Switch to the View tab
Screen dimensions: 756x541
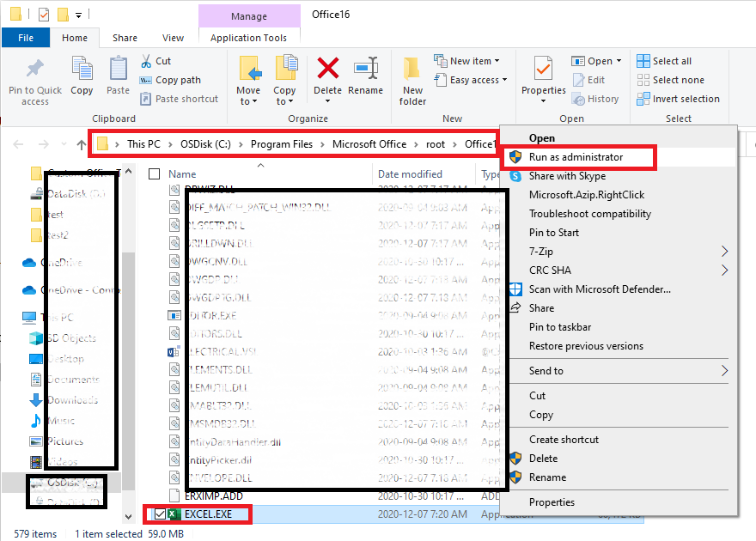tap(173, 38)
